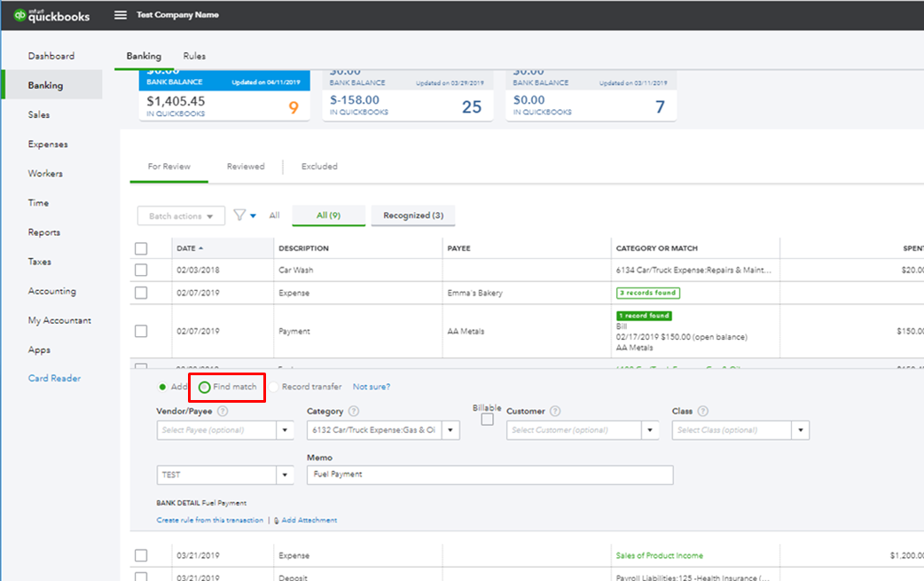Expand the Category dropdown for Gas & Oil

450,429
